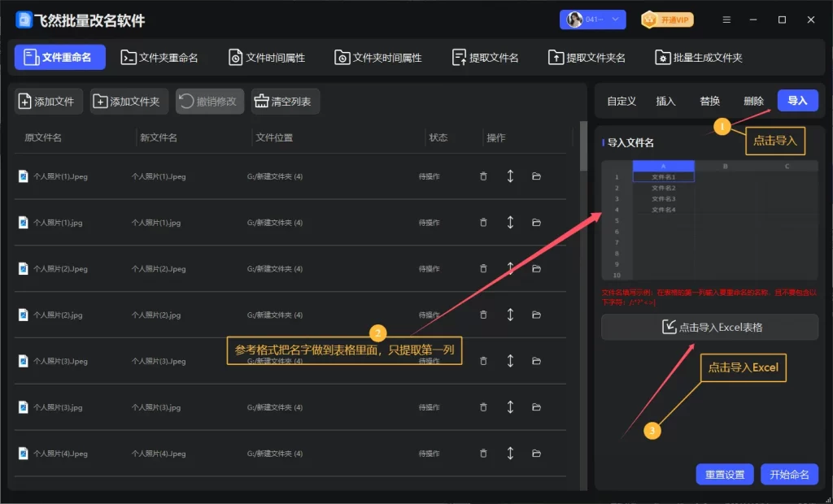Click the reorder arrows for 个人照片(3).Jpeg
The width and height of the screenshot is (833, 504).
click(x=510, y=361)
